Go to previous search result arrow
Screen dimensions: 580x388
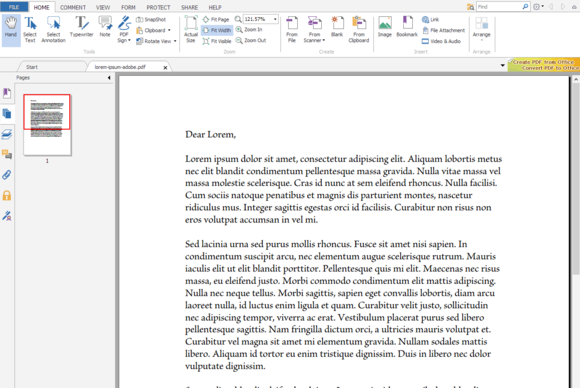(551, 7)
